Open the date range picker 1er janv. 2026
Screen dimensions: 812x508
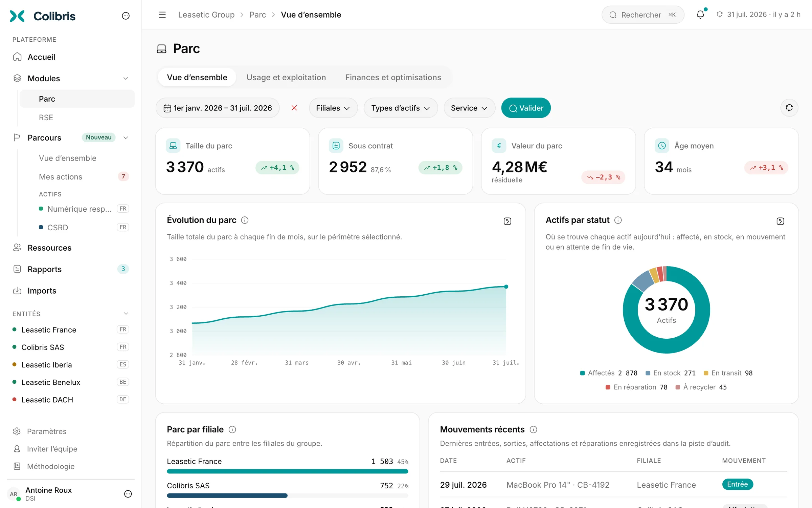coord(218,108)
